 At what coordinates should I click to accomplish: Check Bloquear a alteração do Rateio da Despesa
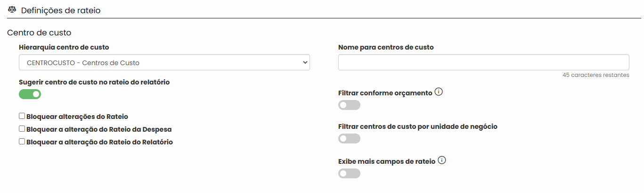pos(22,129)
